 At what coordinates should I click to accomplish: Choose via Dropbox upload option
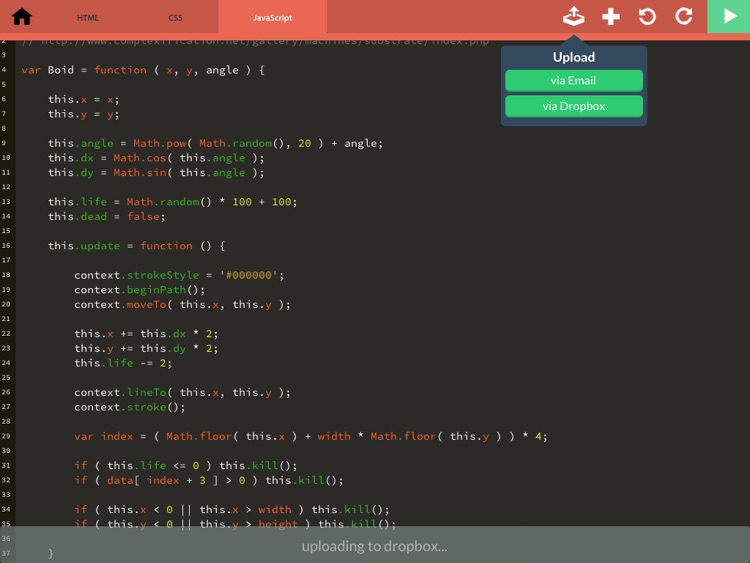point(573,106)
